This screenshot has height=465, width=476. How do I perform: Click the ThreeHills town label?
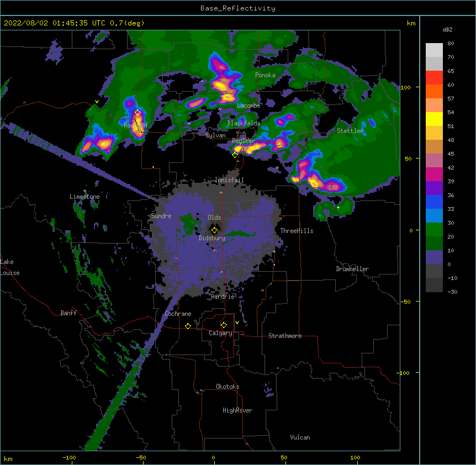pos(297,231)
